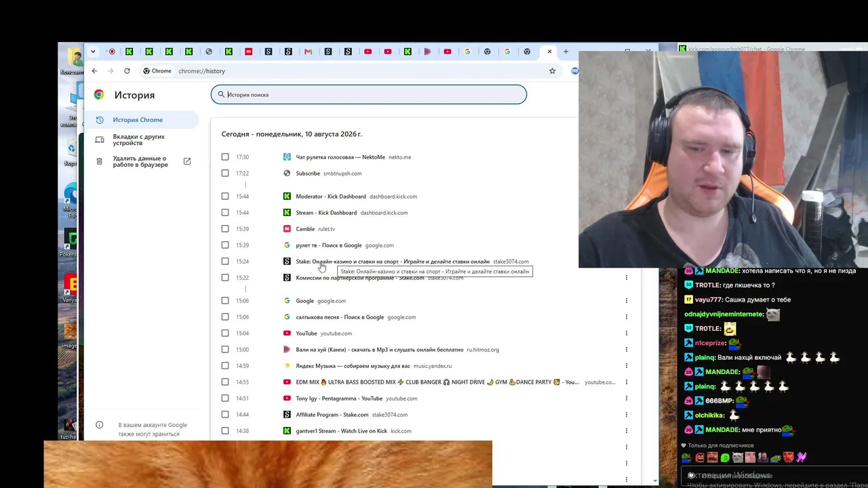
Task: Click the hitmoz favicon in the 15:00 entry
Action: coord(287,350)
